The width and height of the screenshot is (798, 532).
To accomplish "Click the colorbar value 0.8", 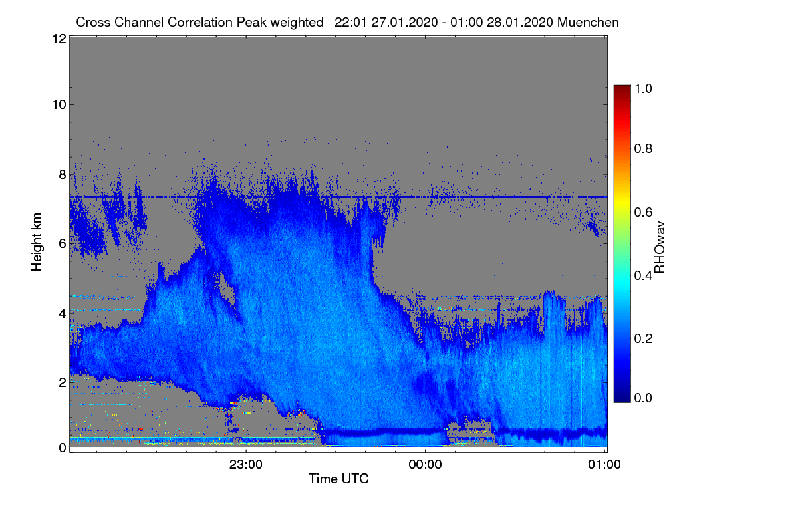I will coord(644,149).
